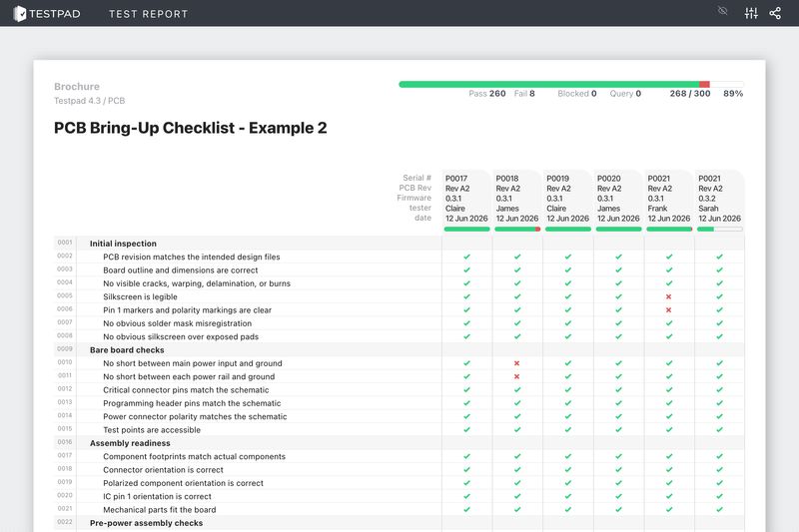Open the P0018 run column header
Viewport: 799px width, 532px height.
517,199
